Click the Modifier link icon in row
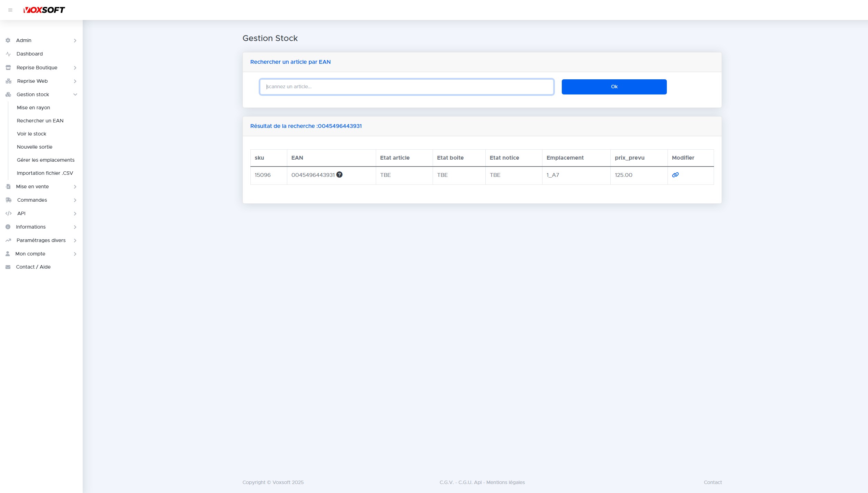This screenshot has height=493, width=868. [x=675, y=175]
